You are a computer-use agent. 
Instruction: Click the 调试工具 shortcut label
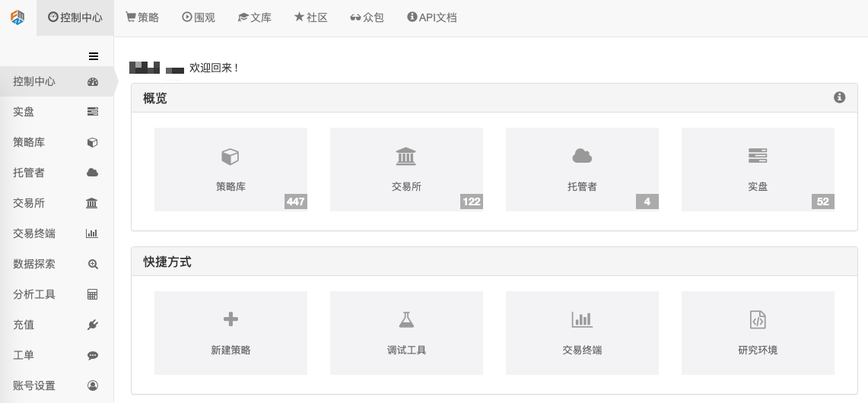coord(406,351)
